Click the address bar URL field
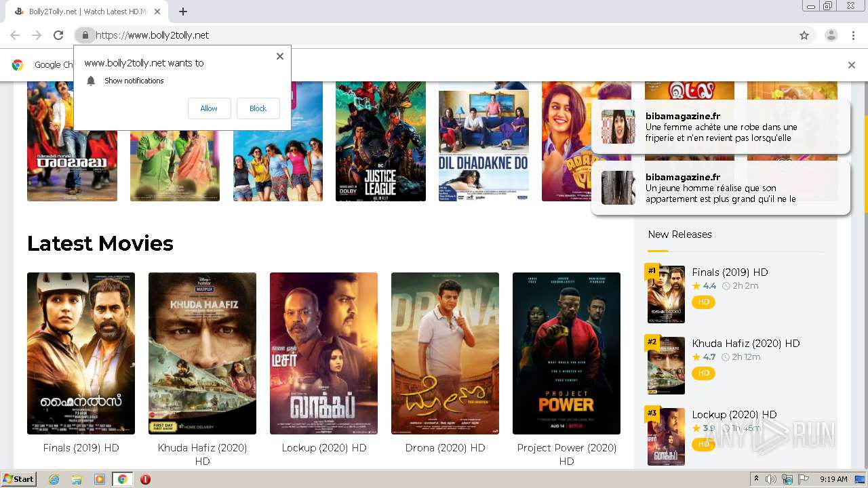The width and height of the screenshot is (868, 488). pos(444,35)
